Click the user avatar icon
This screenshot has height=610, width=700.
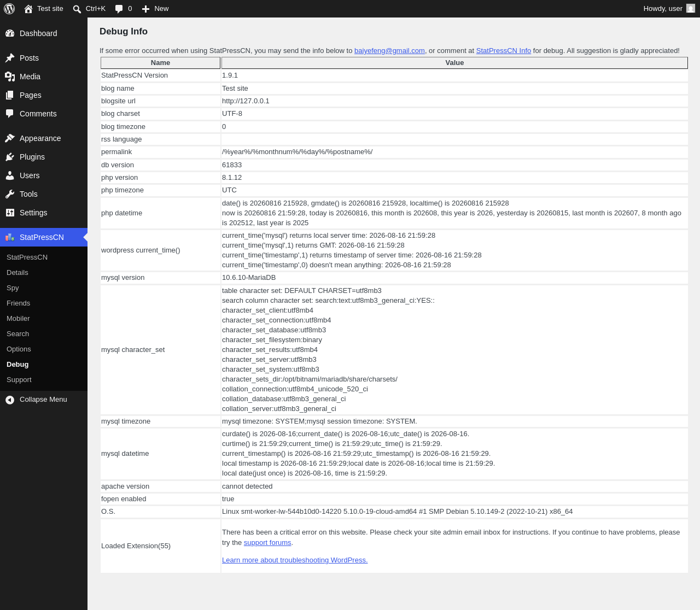(691, 9)
